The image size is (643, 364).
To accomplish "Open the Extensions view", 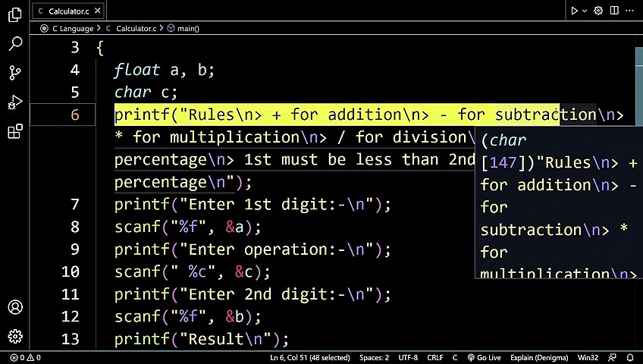I will (x=15, y=132).
